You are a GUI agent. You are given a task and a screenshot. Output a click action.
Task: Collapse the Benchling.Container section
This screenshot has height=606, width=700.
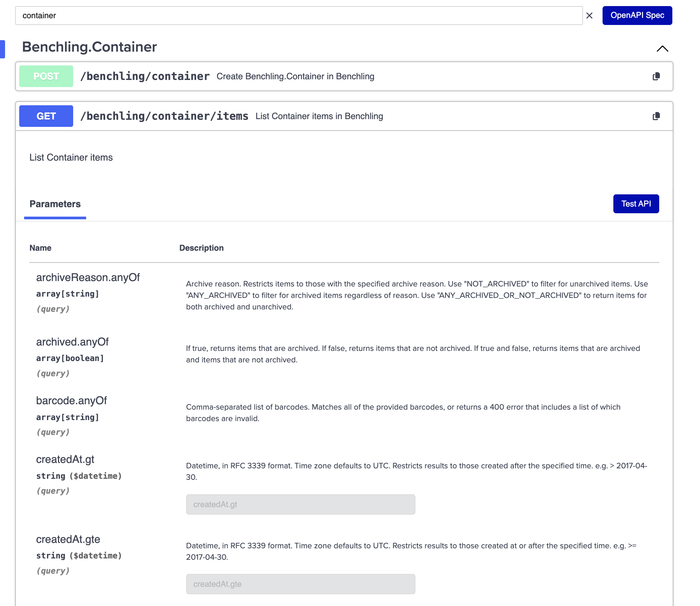click(x=663, y=49)
